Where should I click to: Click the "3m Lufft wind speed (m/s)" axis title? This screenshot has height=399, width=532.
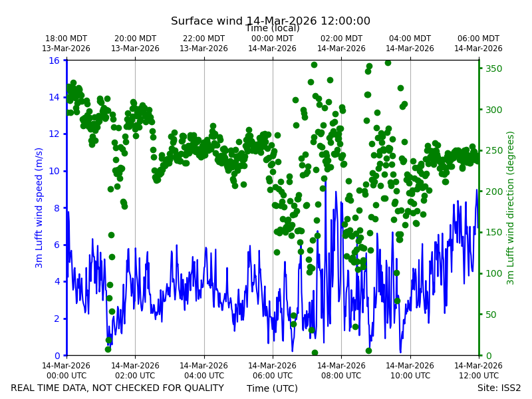click(39, 207)
